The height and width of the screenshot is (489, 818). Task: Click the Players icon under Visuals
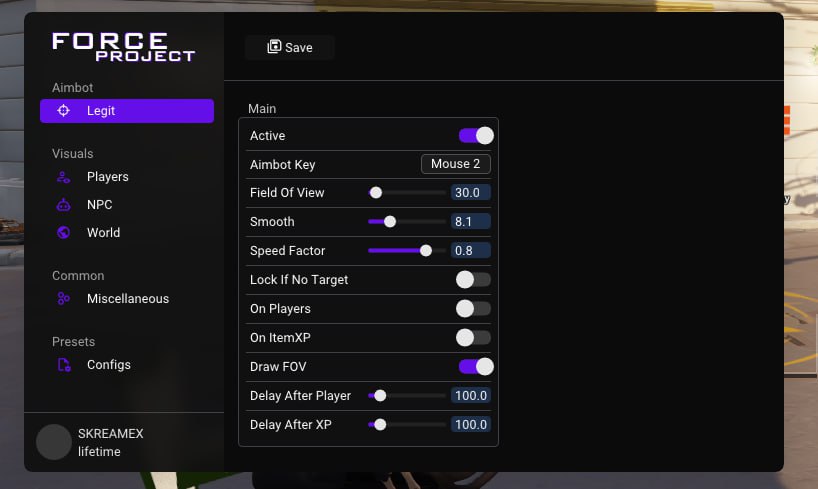[x=64, y=177]
